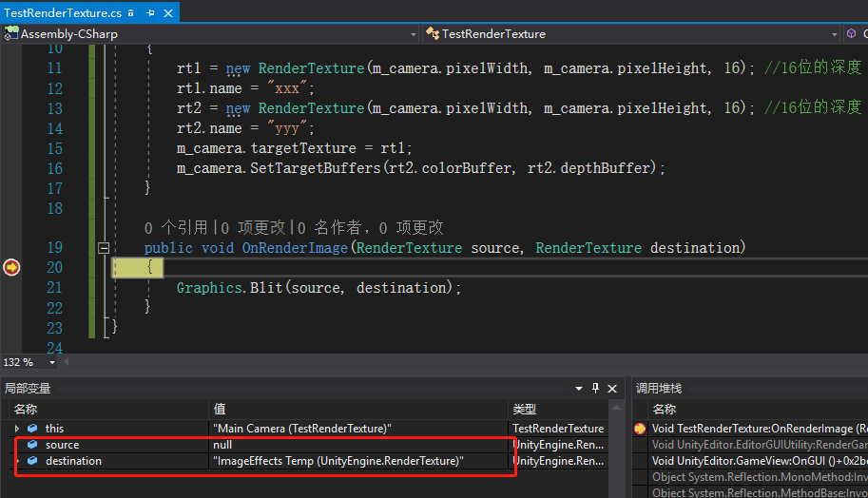Click on OnRenderImage method name
Image resolution: width=868 pixels, height=498 pixels.
point(295,248)
